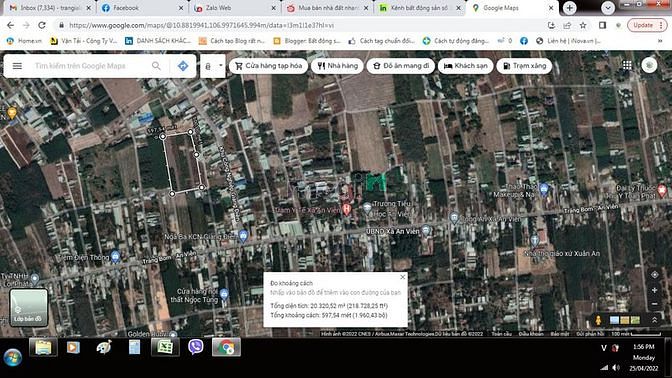This screenshot has height=378, width=672.
Task: Click the Trường Tiểu Học marker pin
Action: (367, 208)
